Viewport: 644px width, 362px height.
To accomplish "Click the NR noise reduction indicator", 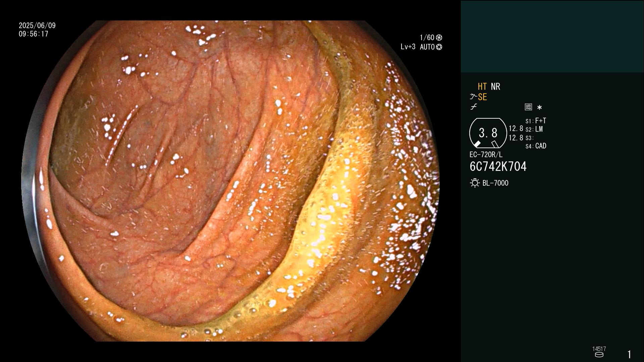I will click(x=495, y=86).
